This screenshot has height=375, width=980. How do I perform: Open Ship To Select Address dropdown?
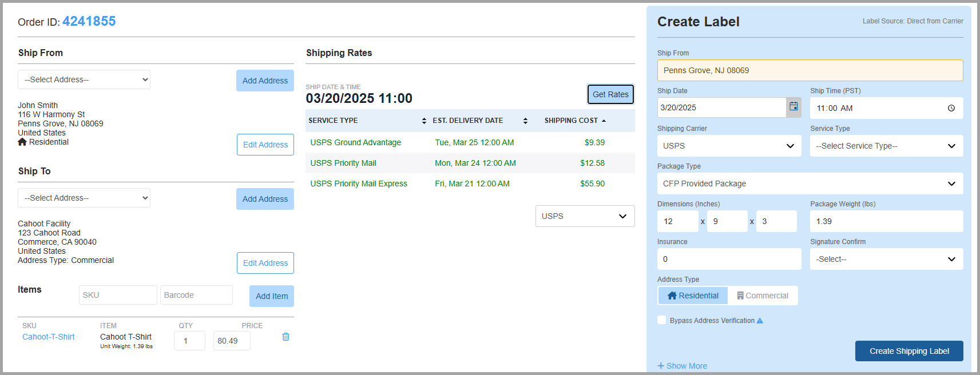point(84,198)
